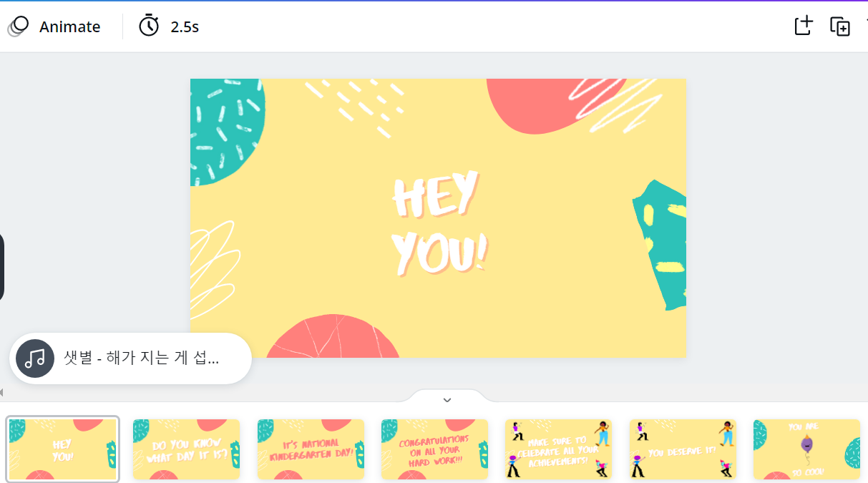Select the coral circle at canvas bottom
Screen dimensions: 868x483
pyautogui.click(x=333, y=336)
